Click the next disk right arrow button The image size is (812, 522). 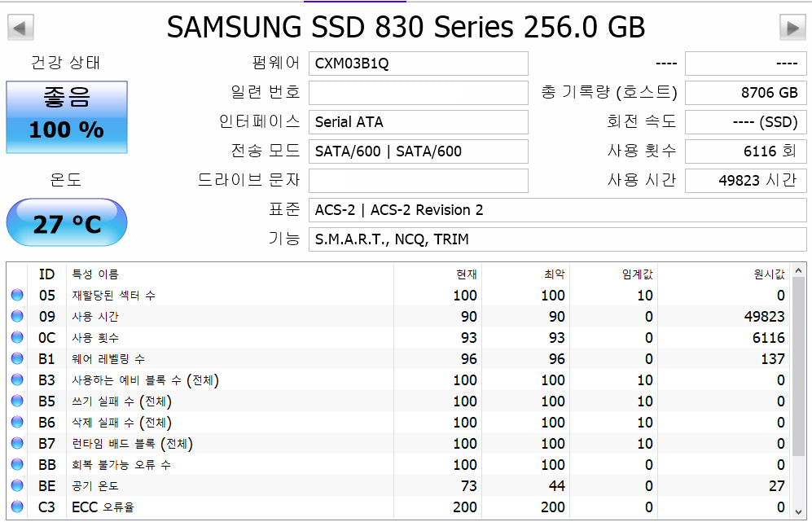pyautogui.click(x=792, y=28)
